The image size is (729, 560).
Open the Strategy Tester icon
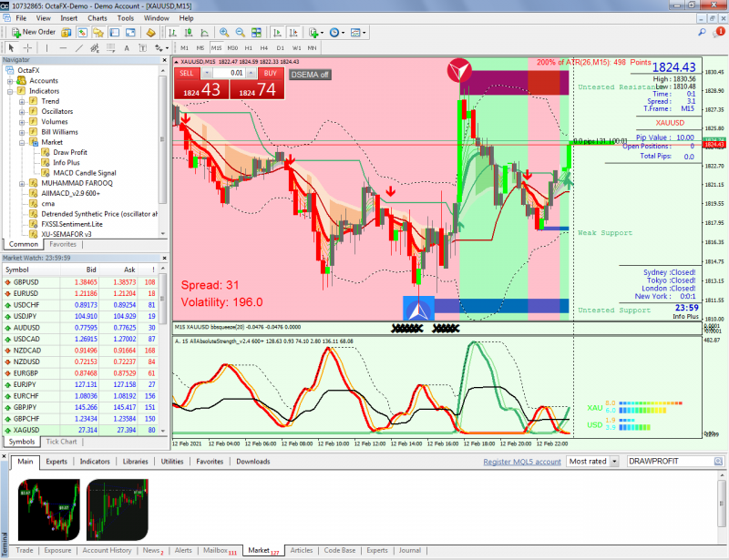point(130,32)
